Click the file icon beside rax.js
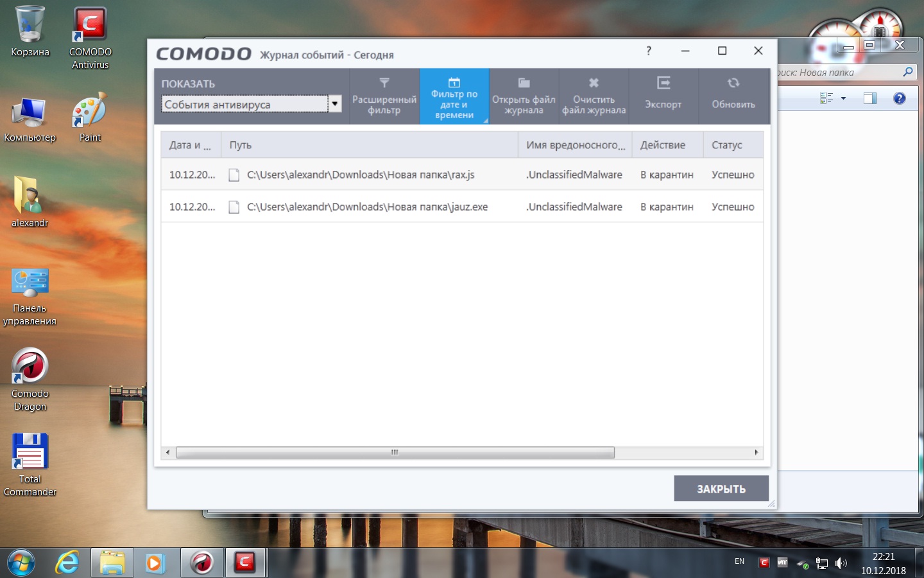This screenshot has height=578, width=924. click(234, 175)
